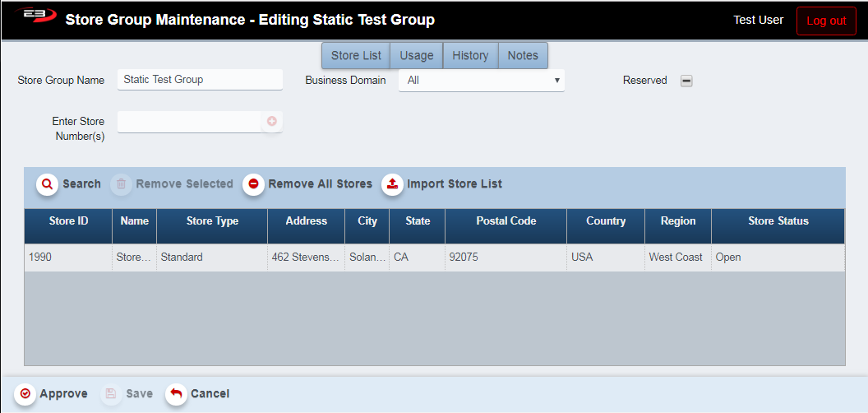Click into the Enter Store Number(s) field
Screen dimensions: 868x413
coord(189,122)
